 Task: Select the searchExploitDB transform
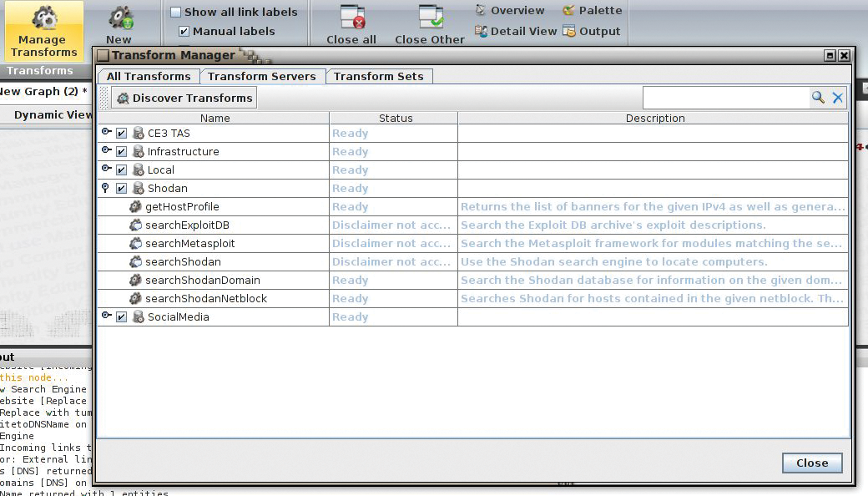click(187, 225)
